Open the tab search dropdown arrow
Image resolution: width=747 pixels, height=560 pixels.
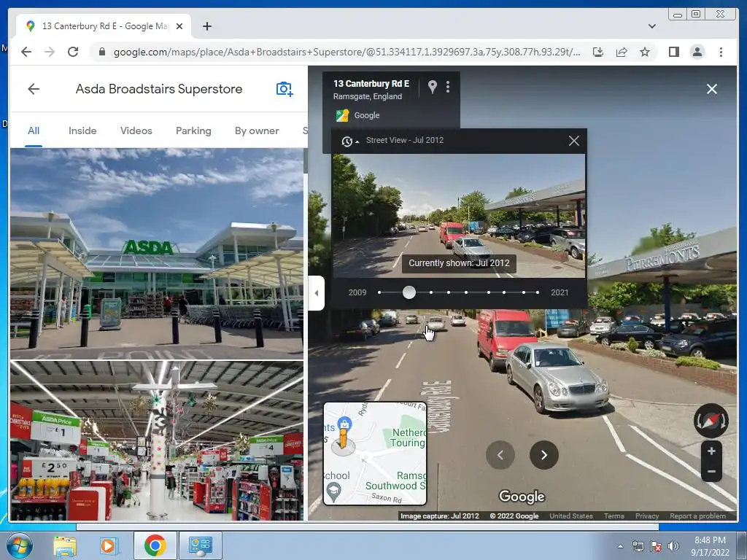[651, 26]
